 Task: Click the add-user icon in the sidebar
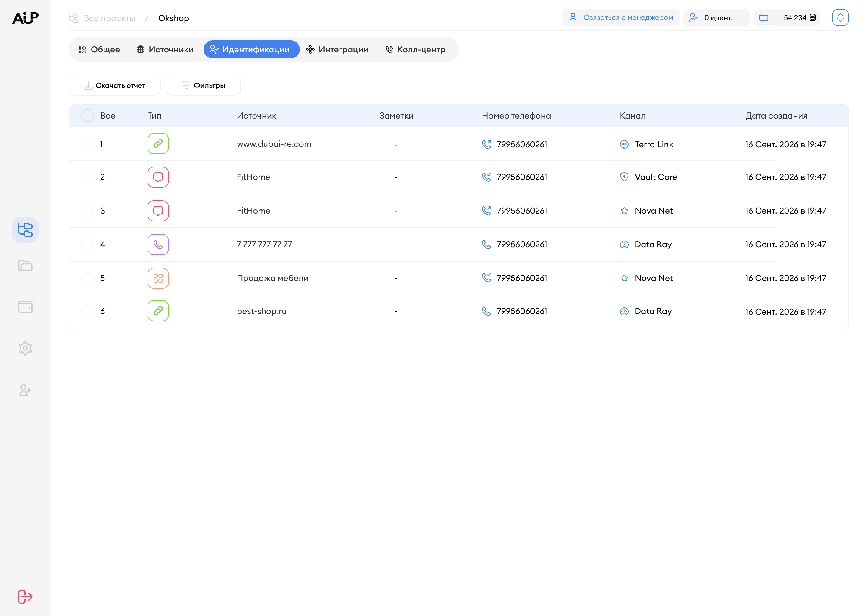tap(25, 390)
